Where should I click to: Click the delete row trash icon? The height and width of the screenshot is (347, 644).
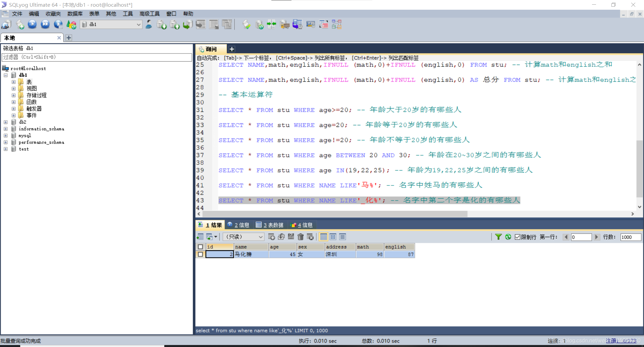[x=301, y=237]
